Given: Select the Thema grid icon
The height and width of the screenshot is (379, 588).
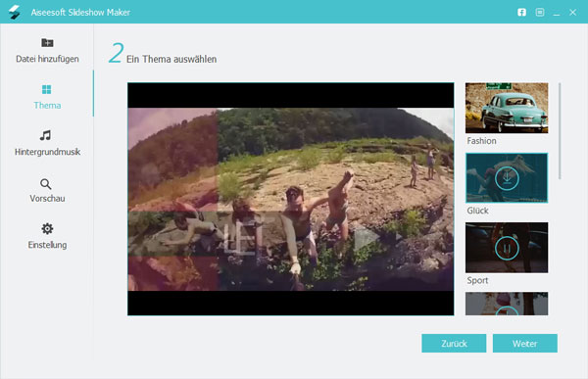Looking at the screenshot, I should pos(46,89).
